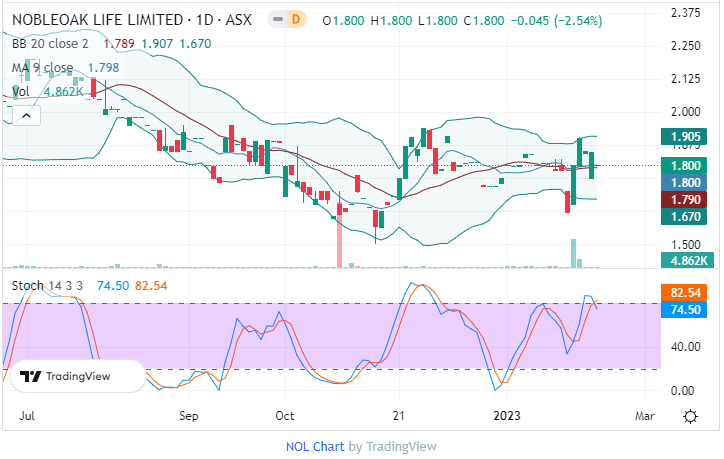Click the 82.54 orange stochastic label
This screenshot has width=724, height=459.
[x=685, y=294]
